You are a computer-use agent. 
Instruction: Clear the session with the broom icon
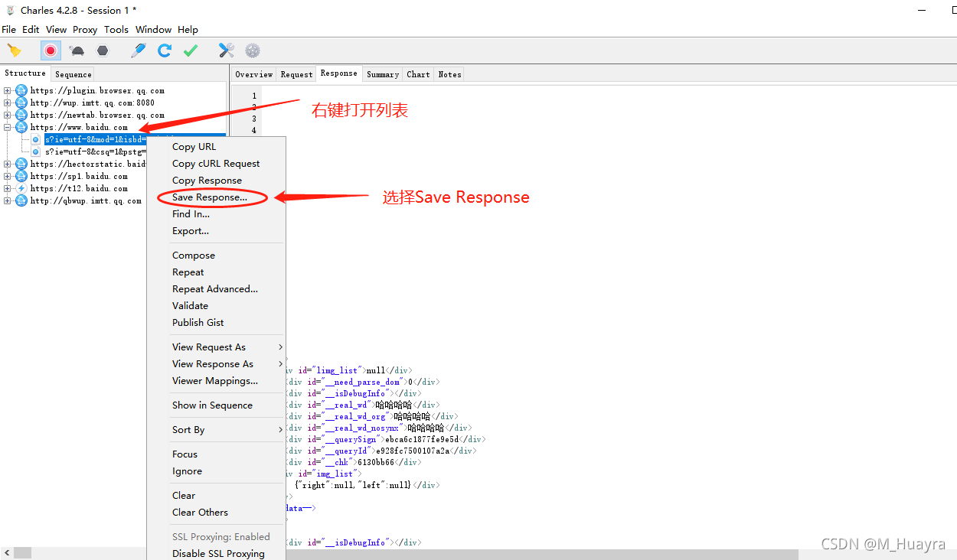[x=15, y=50]
